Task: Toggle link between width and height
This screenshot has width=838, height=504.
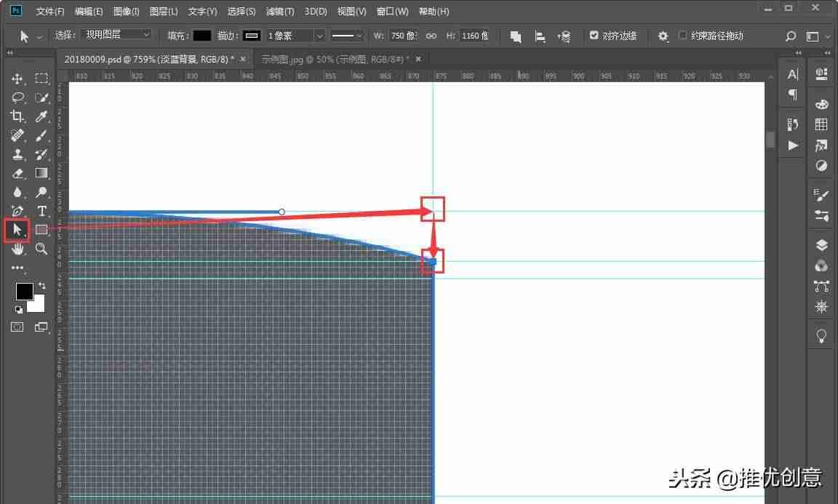Action: [x=431, y=36]
